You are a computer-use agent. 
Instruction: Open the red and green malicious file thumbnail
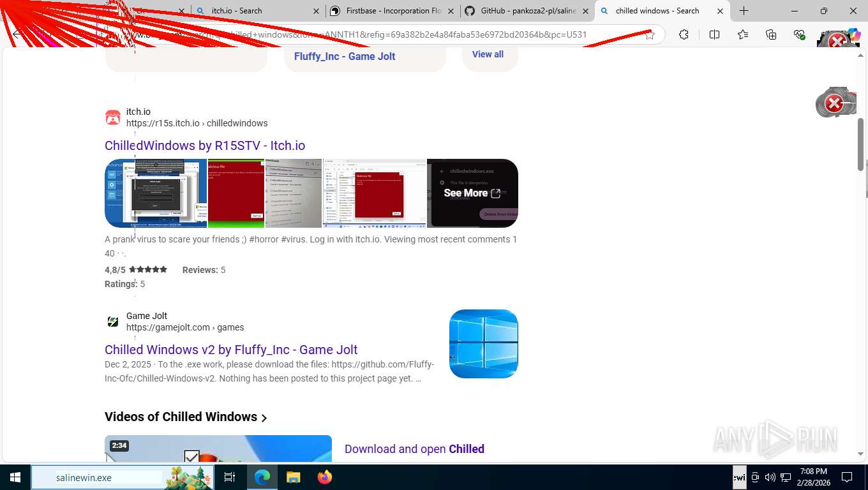[x=236, y=193]
